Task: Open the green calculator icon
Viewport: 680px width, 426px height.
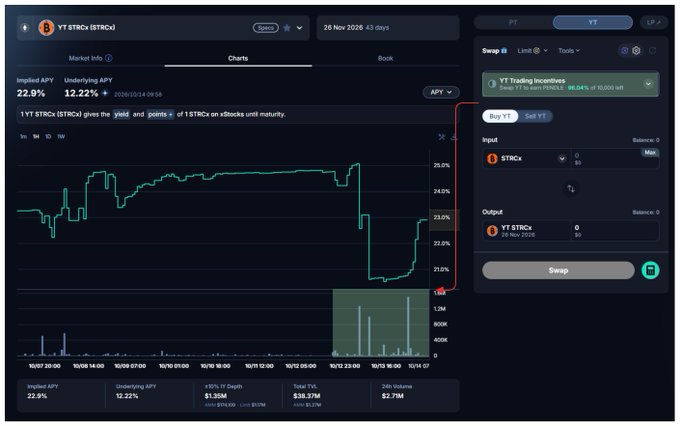Action: pos(650,270)
